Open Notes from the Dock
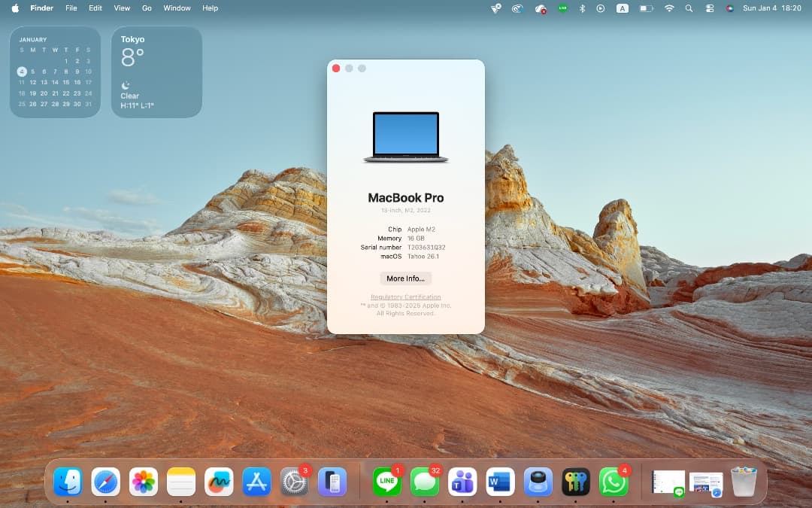812x508 pixels. coord(181,482)
